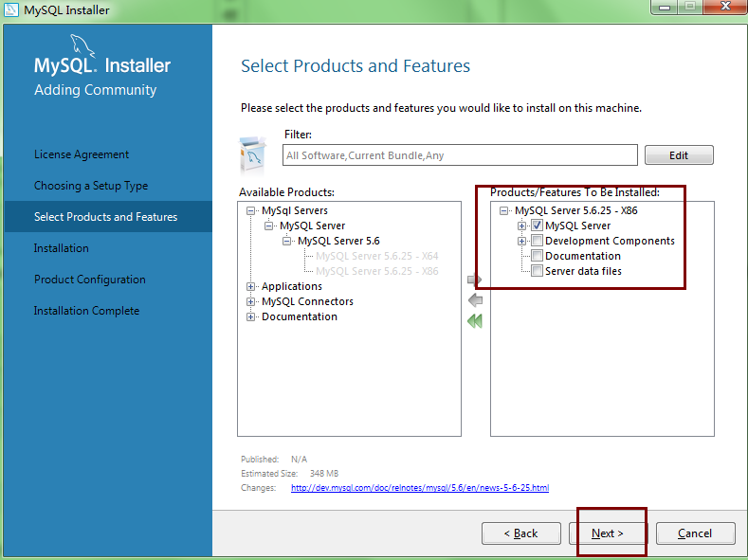
Task: Click the Back button
Action: pyautogui.click(x=520, y=533)
